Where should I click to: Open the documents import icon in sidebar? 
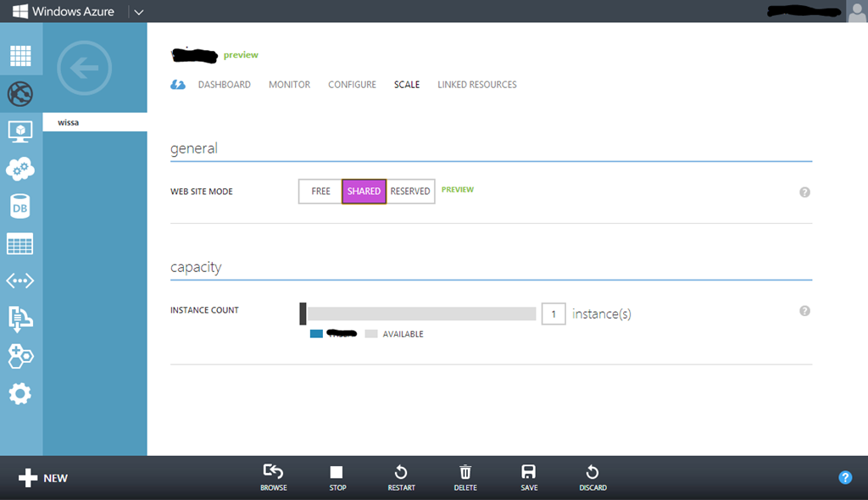click(x=20, y=319)
